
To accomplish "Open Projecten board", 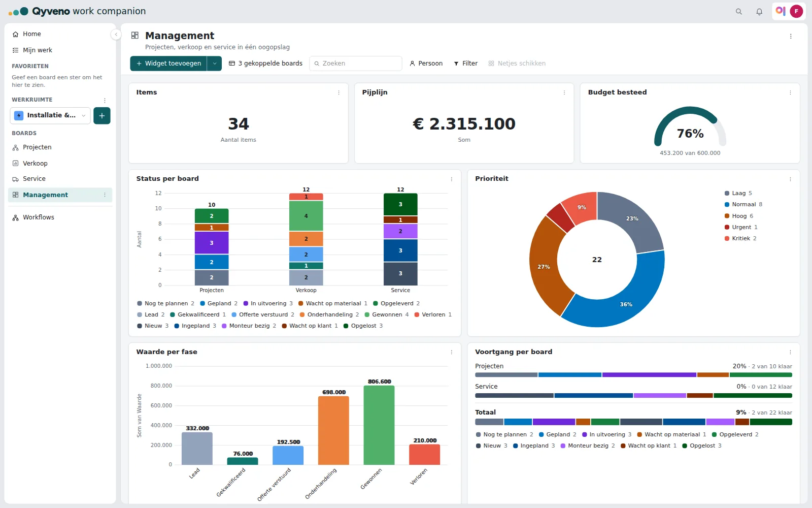I will pos(60,147).
